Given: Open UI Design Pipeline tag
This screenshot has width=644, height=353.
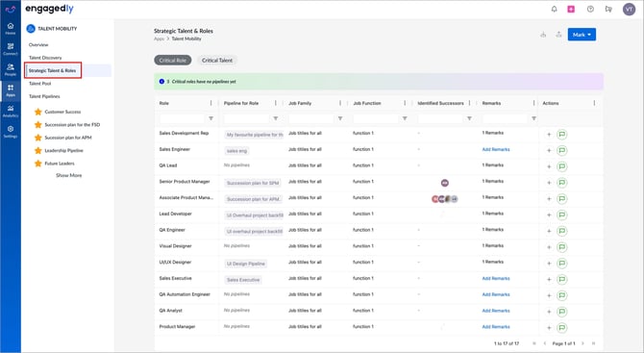Looking at the screenshot, I should pos(246,264).
